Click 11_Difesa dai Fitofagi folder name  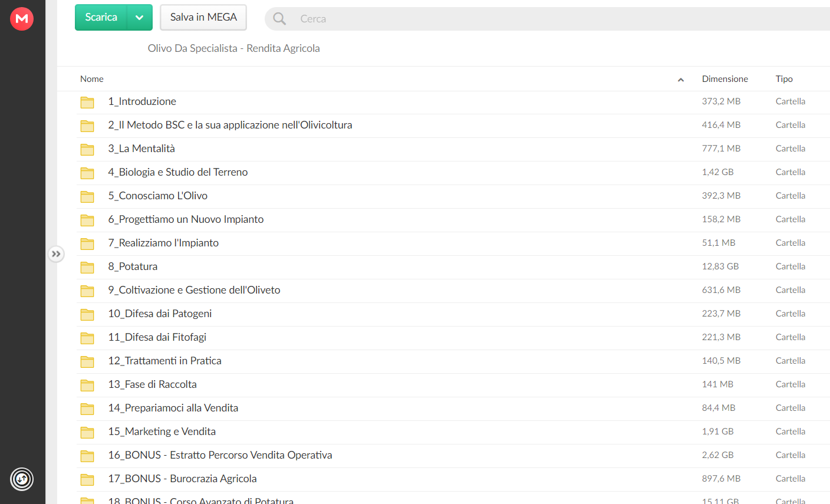tap(157, 337)
